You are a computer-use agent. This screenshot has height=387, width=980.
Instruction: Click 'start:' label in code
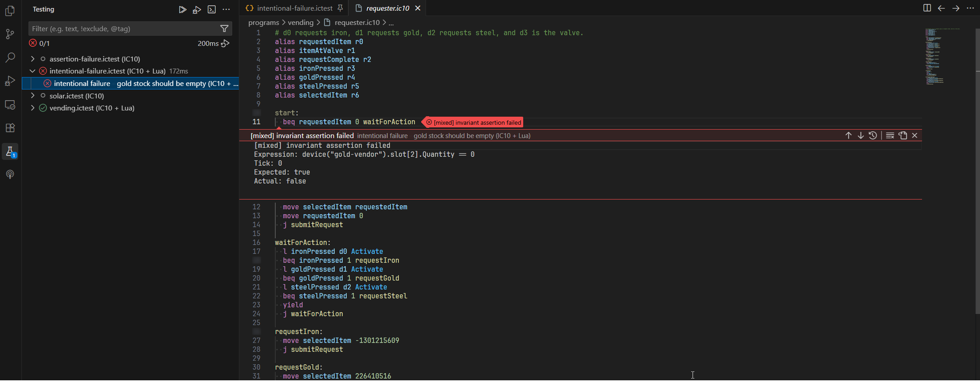pyautogui.click(x=287, y=113)
